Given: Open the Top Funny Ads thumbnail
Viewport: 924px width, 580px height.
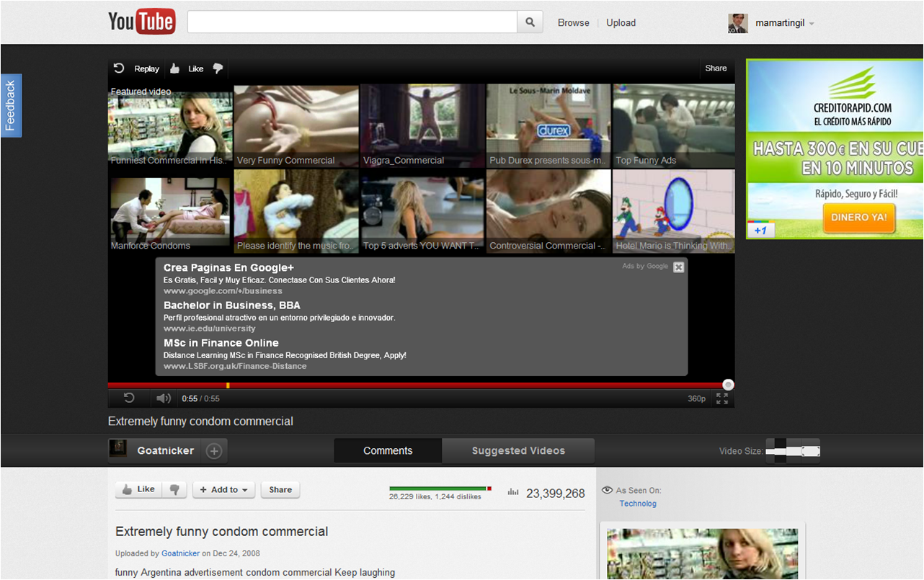Looking at the screenshot, I should point(674,126).
